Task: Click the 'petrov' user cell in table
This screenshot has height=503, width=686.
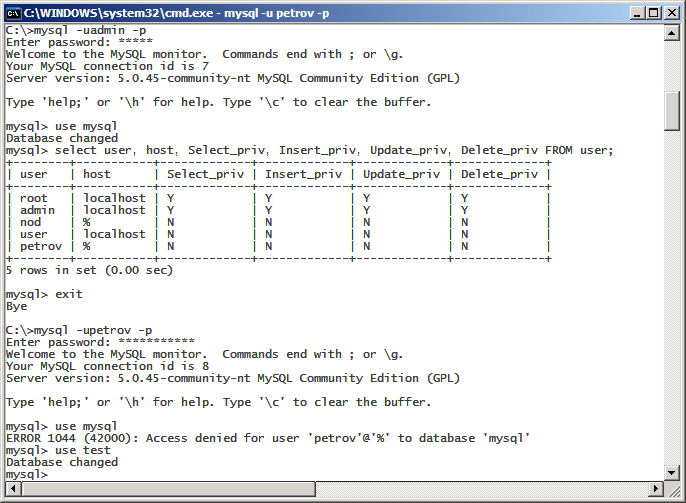Action: pos(41,246)
